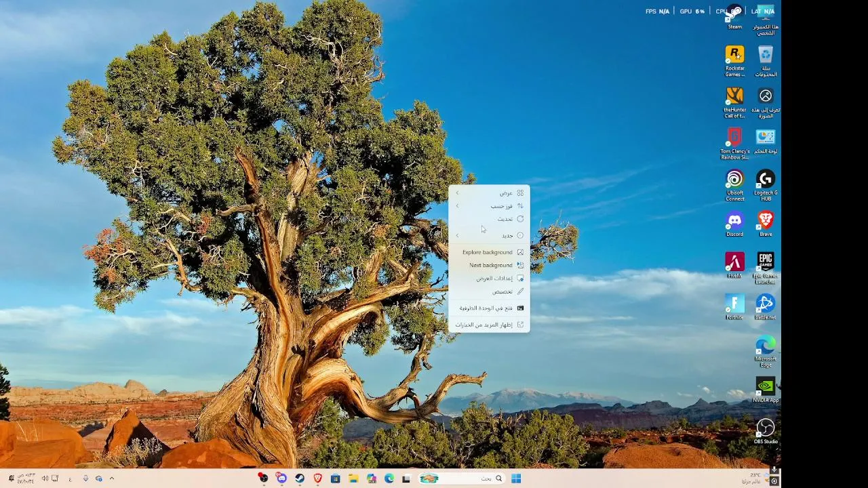Click the 'Learn about this picture' desktop icon
The width and height of the screenshot is (868, 488).
click(766, 102)
